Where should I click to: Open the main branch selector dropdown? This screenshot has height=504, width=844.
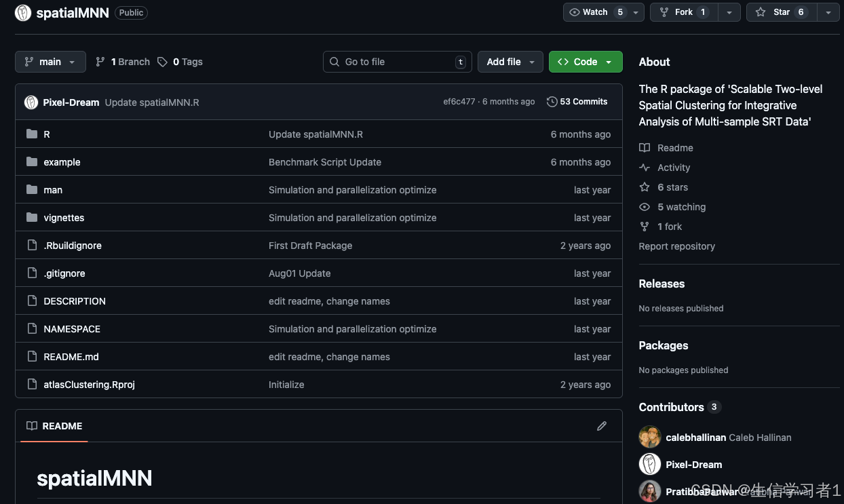pyautogui.click(x=50, y=62)
